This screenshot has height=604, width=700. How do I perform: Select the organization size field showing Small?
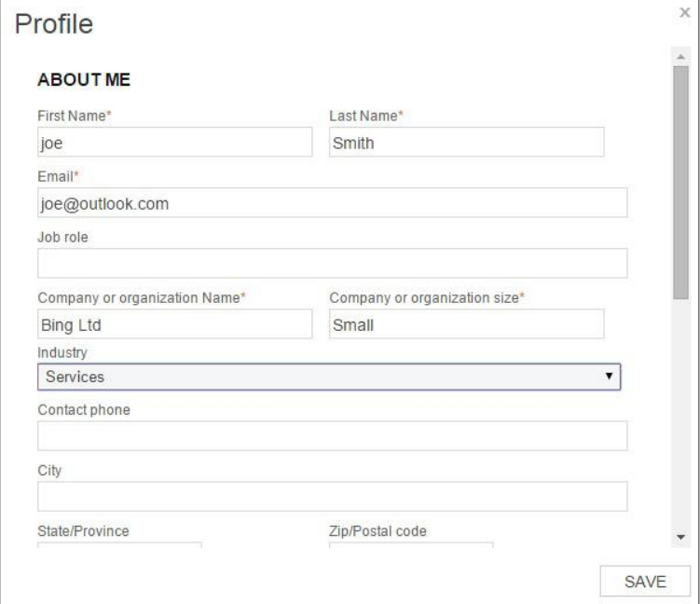coord(466,323)
